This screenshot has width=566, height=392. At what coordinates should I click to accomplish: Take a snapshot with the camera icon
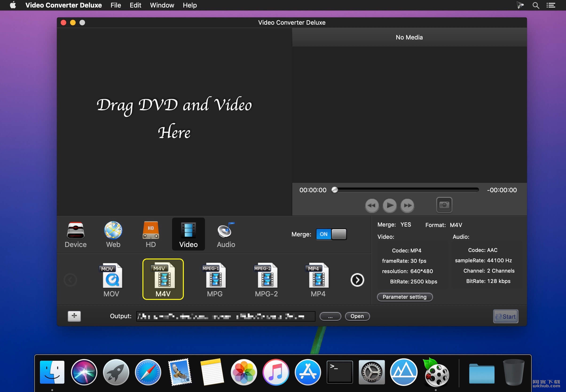[x=444, y=205]
